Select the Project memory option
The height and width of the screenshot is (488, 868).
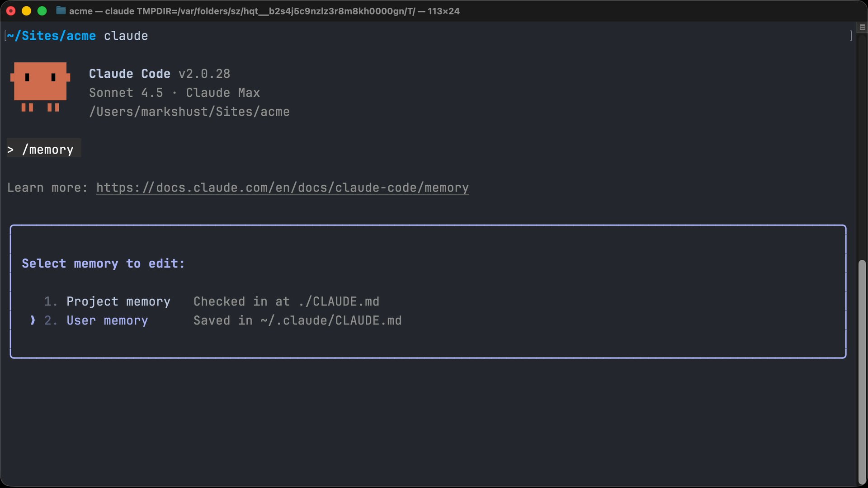tap(118, 301)
